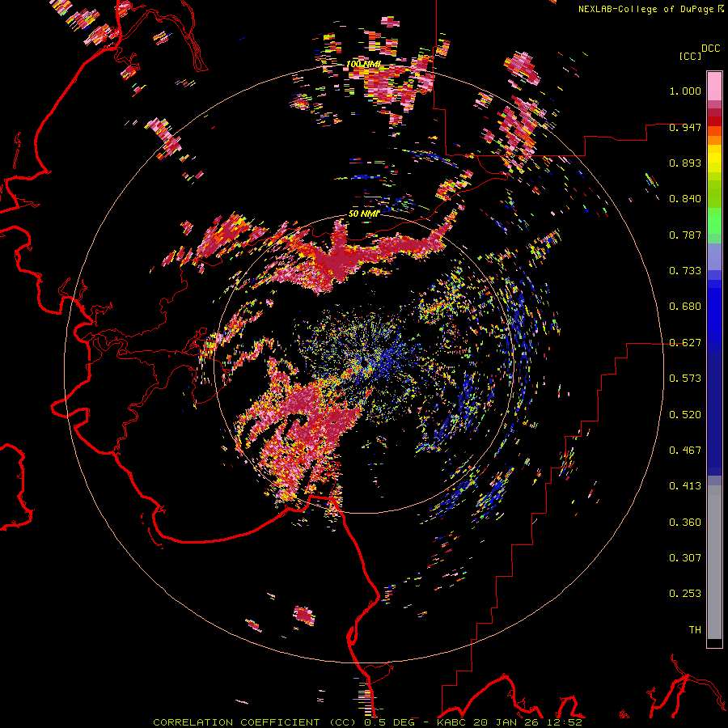Click the 0.307 scale value
The image size is (728, 728).
pos(685,558)
